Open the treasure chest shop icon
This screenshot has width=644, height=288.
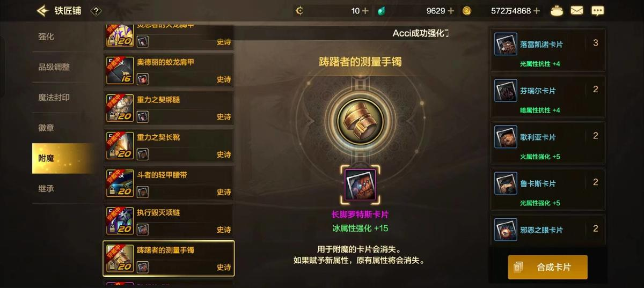coord(557,10)
